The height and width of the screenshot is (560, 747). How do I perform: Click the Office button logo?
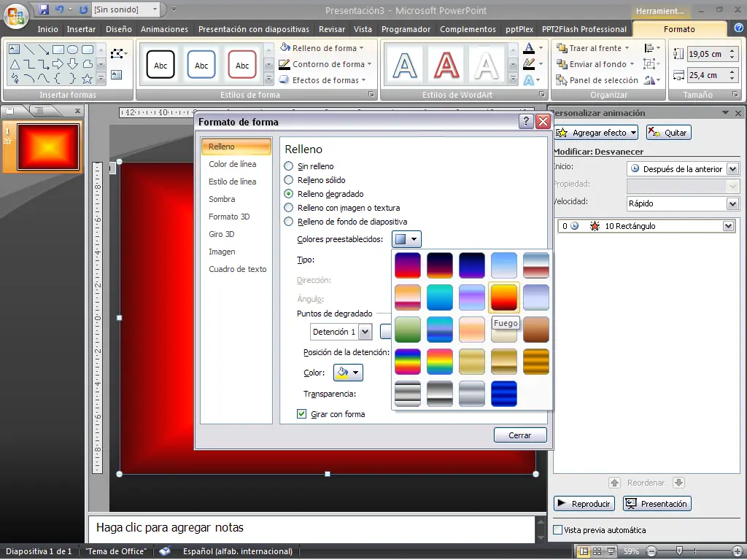click(x=16, y=16)
